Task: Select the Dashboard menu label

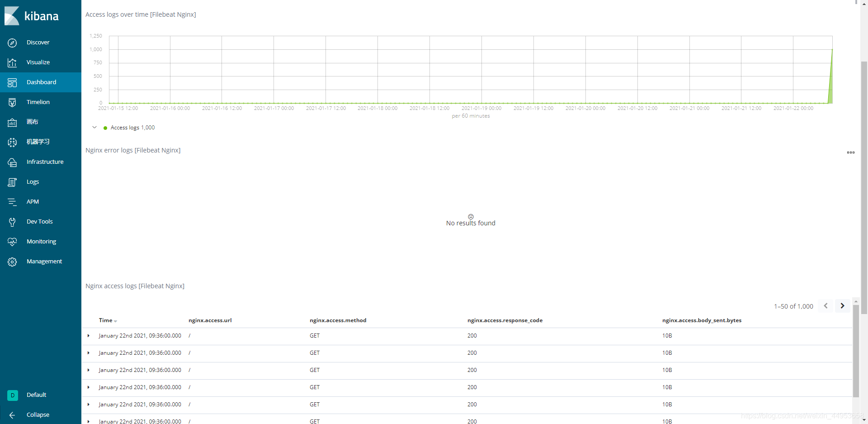Action: [41, 82]
